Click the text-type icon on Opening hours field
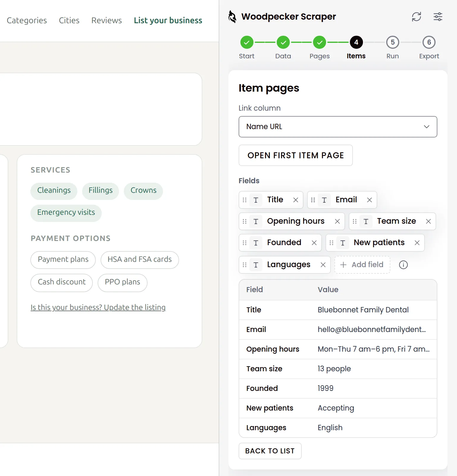This screenshot has height=476, width=457. pyautogui.click(x=256, y=221)
